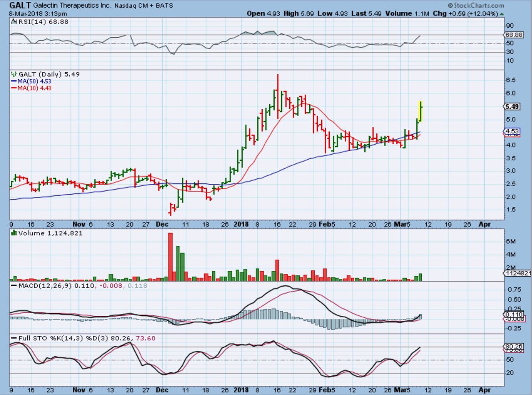Image resolution: width=532 pixels, height=395 pixels.
Task: Click the 1124821 volume tag on right axis
Action: pyautogui.click(x=517, y=273)
